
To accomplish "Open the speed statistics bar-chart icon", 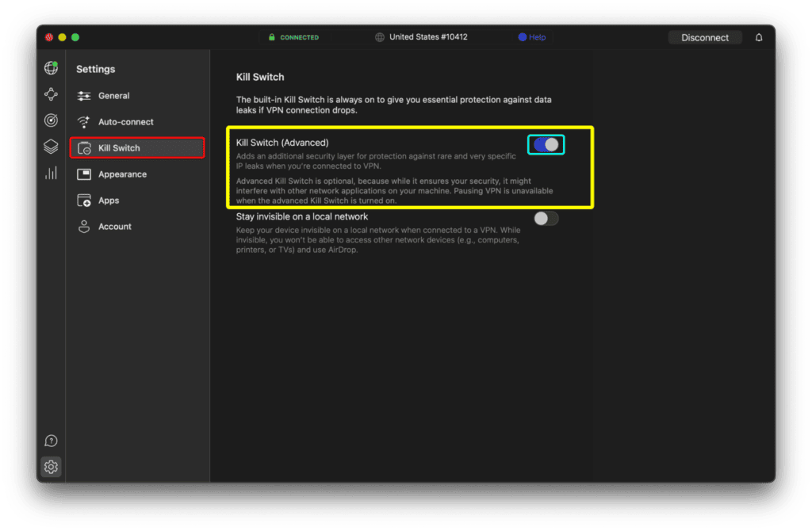I will [51, 172].
